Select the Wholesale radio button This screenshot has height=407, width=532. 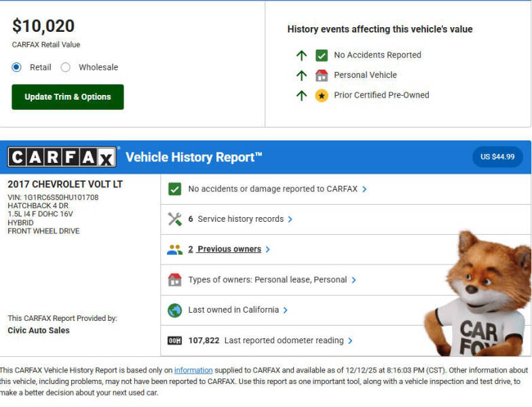(x=66, y=67)
